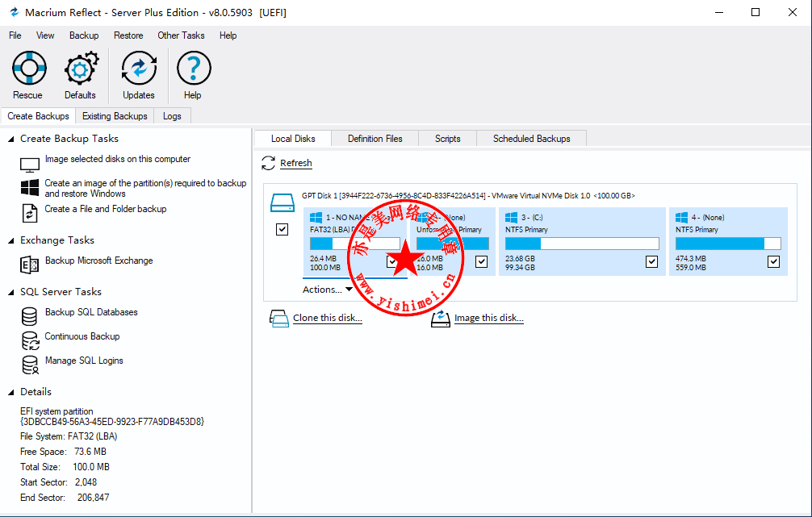
Task: Collapse the Details section
Action: click(10, 392)
